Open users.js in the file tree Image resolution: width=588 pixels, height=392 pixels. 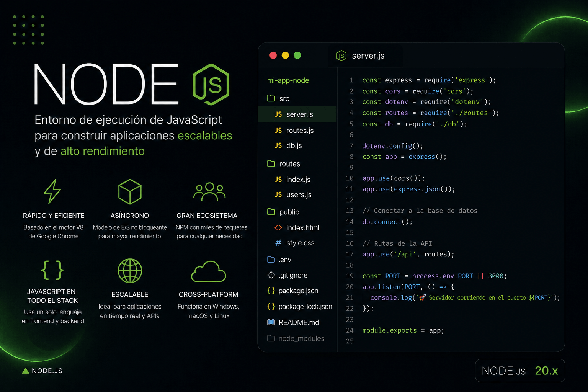pyautogui.click(x=299, y=195)
